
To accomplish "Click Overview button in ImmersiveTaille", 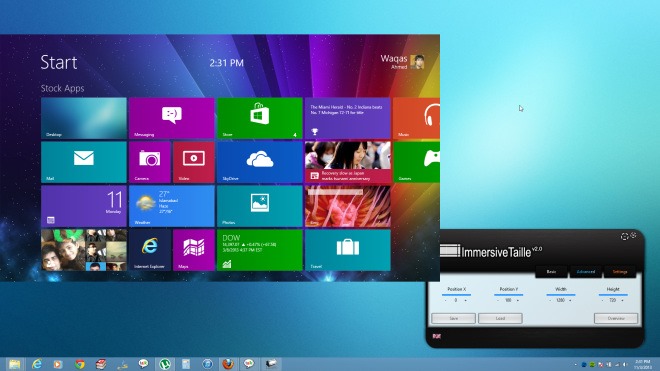I will tap(616, 318).
